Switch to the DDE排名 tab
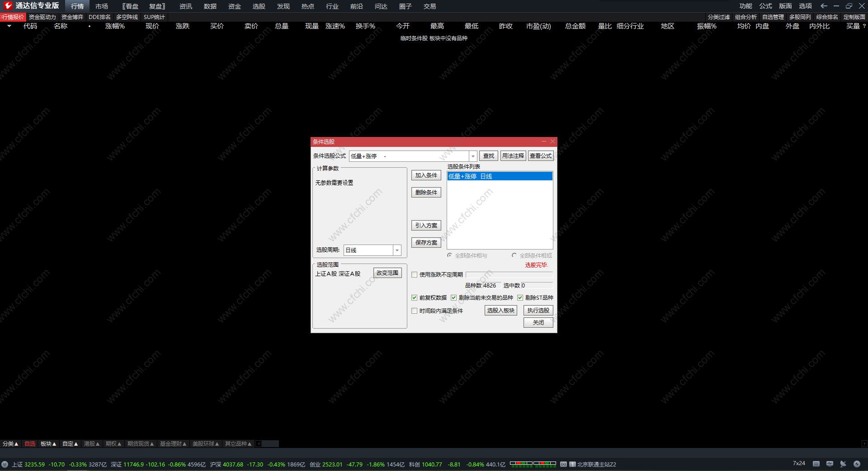Screen dimensions: 868x471 coord(100,17)
